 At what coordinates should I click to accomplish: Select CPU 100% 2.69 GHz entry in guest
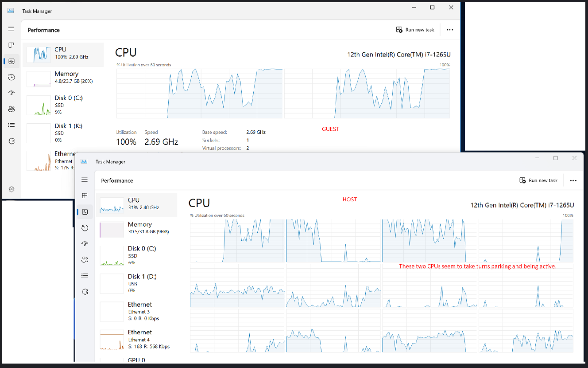(63, 55)
